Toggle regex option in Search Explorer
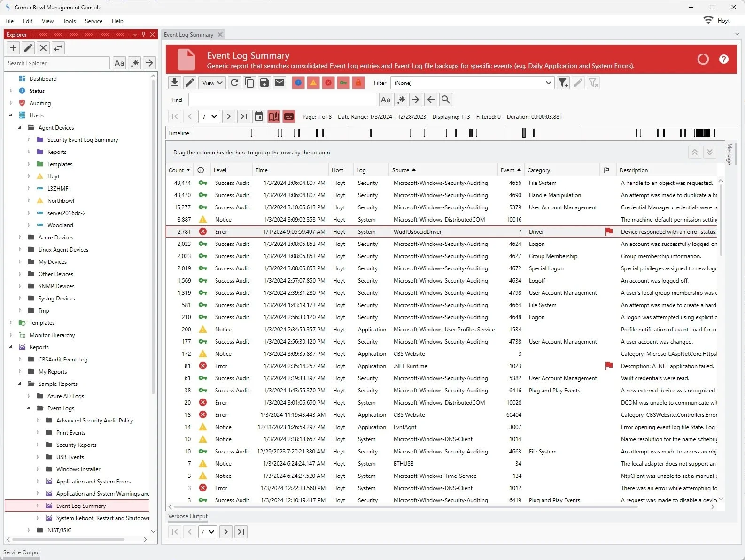Image resolution: width=745 pixels, height=560 pixels. point(135,63)
